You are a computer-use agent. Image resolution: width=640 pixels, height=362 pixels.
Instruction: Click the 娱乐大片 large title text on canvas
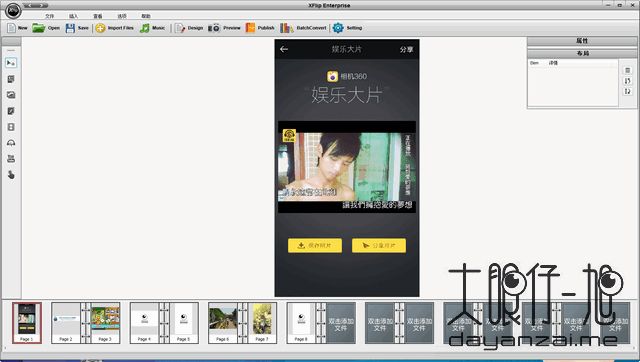[x=347, y=95]
